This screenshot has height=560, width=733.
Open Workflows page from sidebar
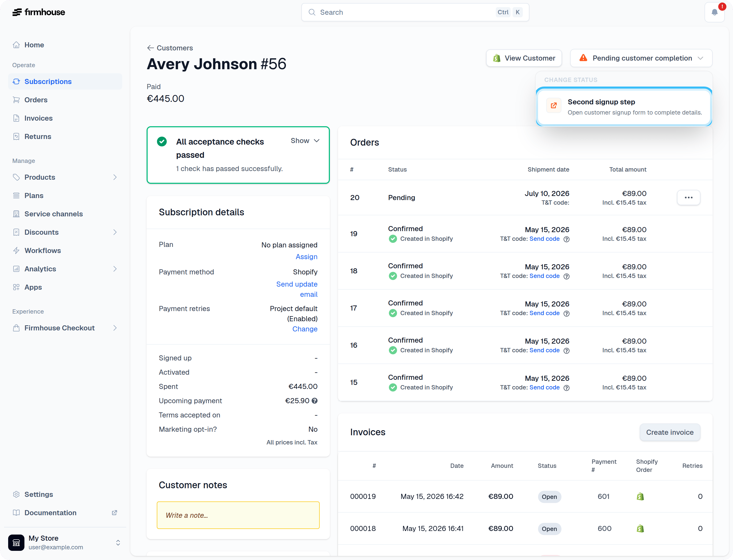pyautogui.click(x=65, y=251)
